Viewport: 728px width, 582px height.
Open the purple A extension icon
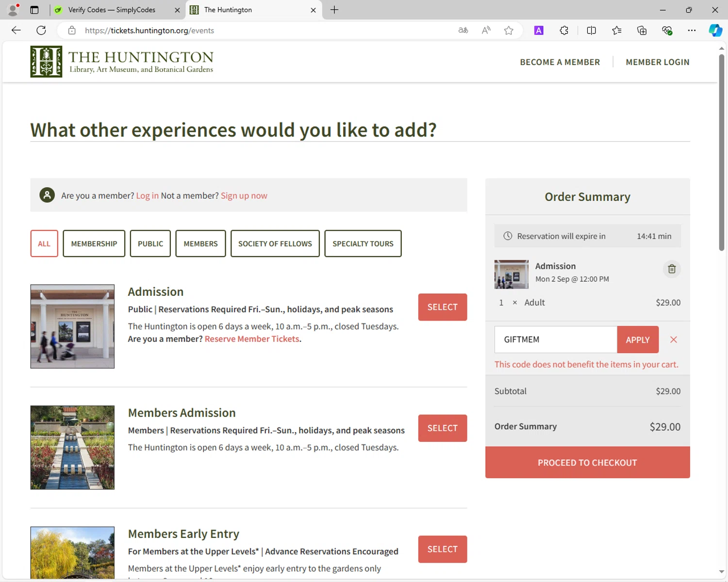(x=539, y=31)
